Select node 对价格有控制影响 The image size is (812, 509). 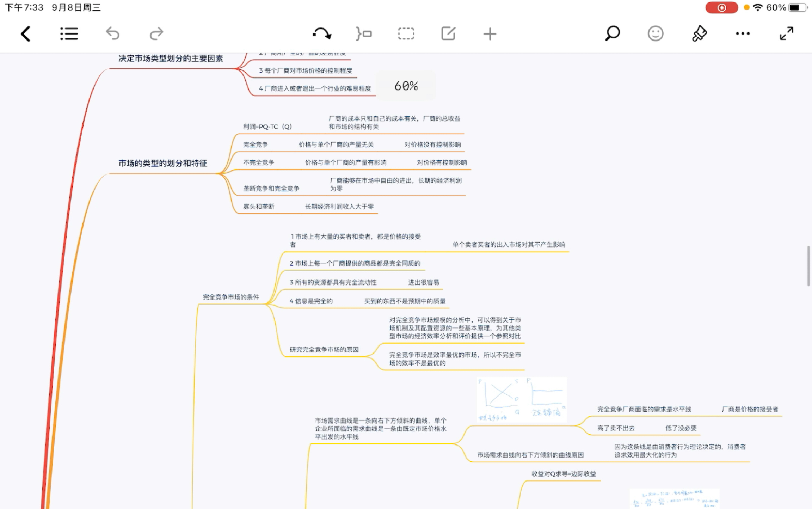[442, 162]
